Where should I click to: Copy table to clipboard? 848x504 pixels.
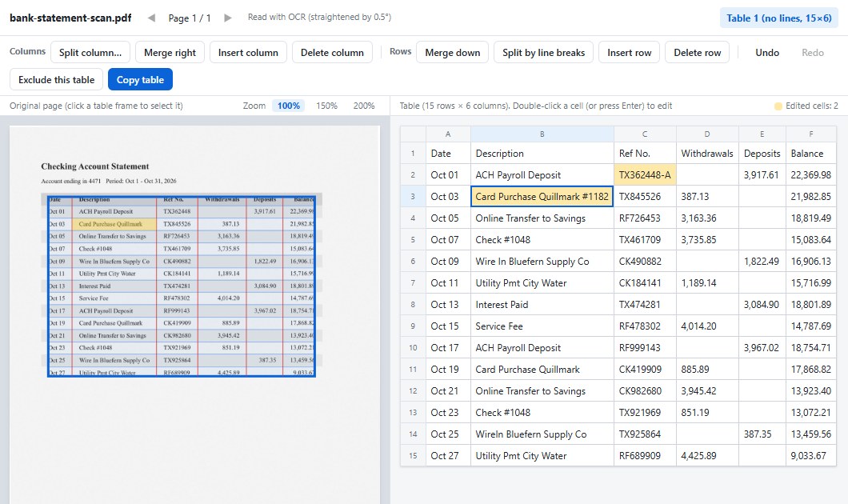pos(140,79)
